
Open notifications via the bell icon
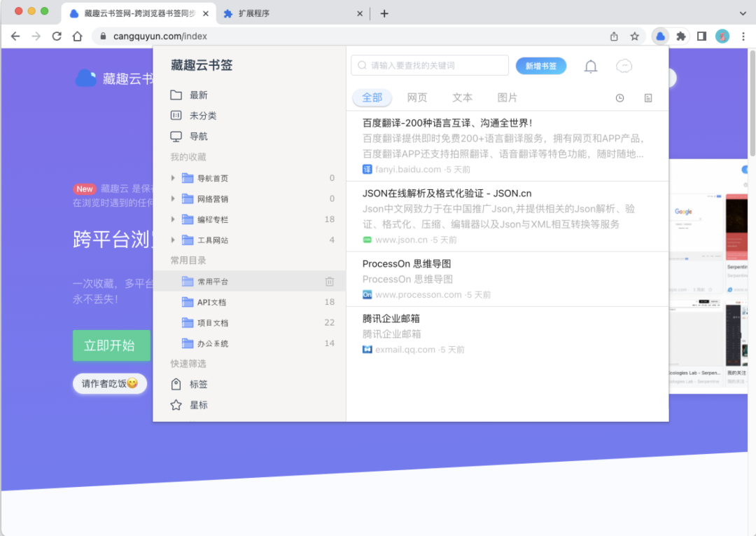click(x=590, y=66)
